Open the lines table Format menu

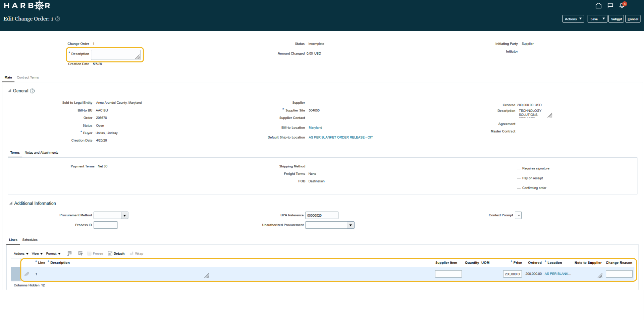[53, 254]
